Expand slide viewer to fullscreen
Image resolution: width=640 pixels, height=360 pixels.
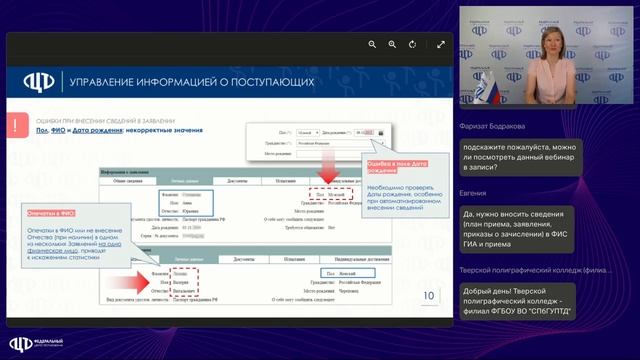click(441, 44)
